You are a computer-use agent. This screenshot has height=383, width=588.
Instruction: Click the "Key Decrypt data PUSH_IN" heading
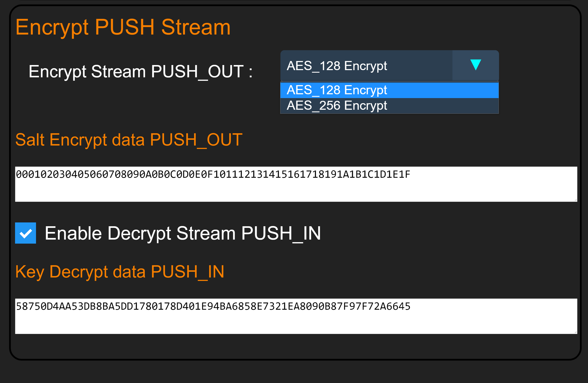point(120,272)
